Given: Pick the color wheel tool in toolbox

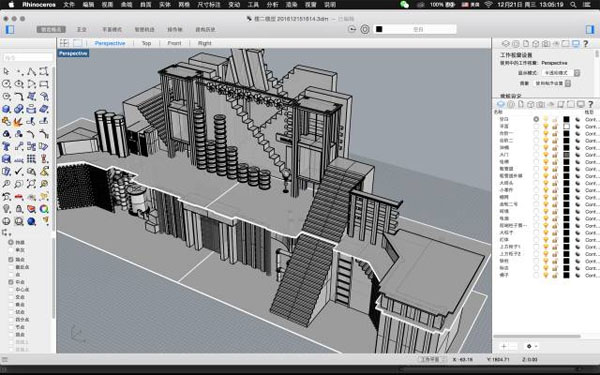Looking at the screenshot, I should 44,209.
